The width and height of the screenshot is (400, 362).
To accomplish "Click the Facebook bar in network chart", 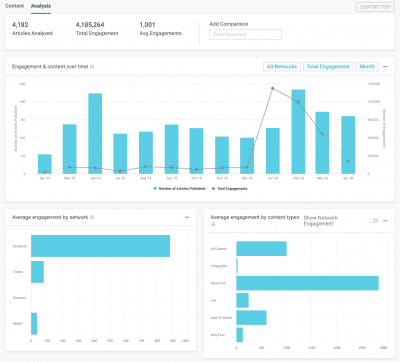I will [100, 246].
